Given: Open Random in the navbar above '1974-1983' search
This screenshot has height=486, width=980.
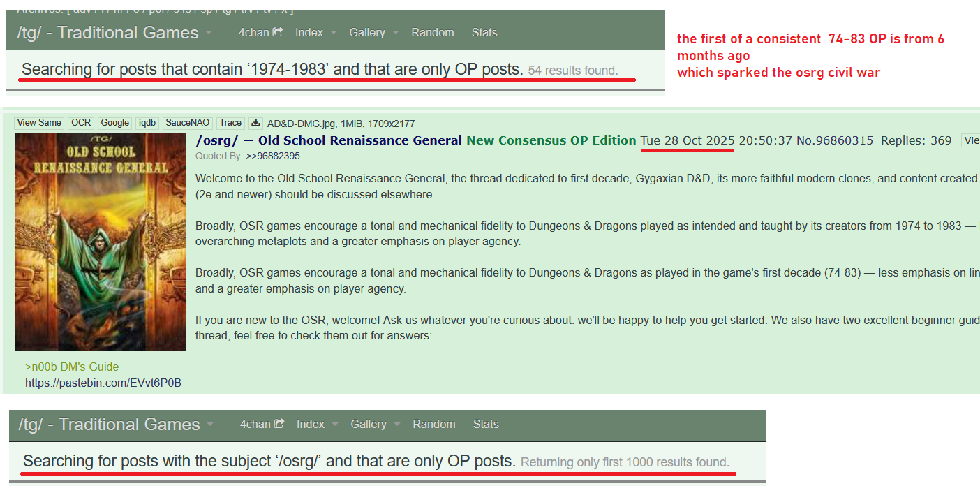Looking at the screenshot, I should click(433, 32).
